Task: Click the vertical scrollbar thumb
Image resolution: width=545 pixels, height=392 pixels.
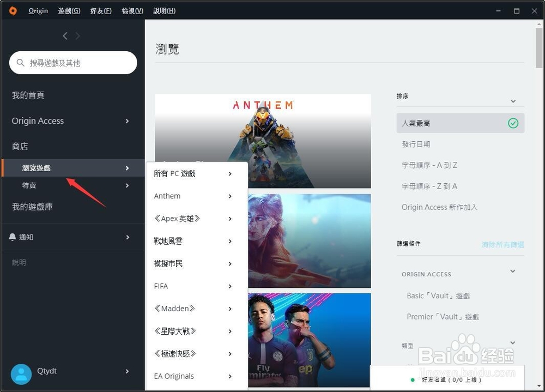Action: [x=539, y=48]
